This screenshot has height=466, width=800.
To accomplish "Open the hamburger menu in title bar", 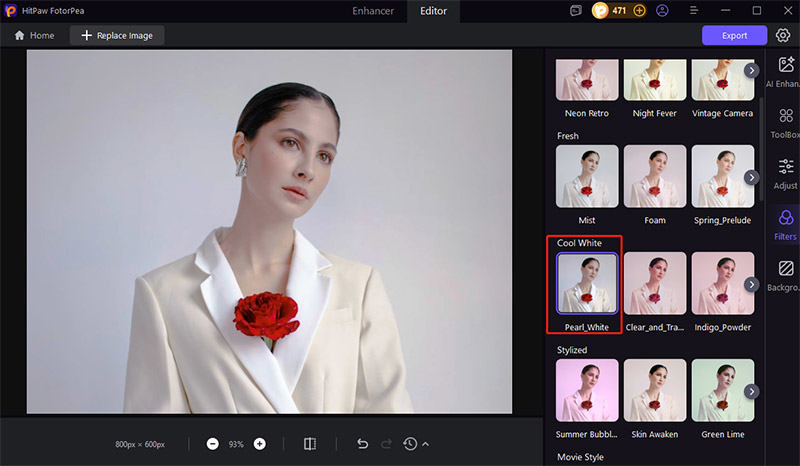I will pyautogui.click(x=692, y=11).
